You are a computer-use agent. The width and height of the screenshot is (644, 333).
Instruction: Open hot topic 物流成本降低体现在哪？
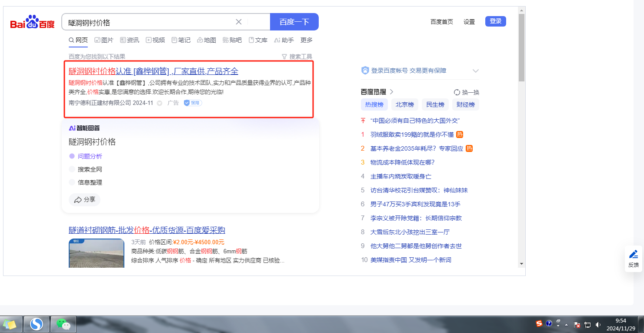[403, 162]
